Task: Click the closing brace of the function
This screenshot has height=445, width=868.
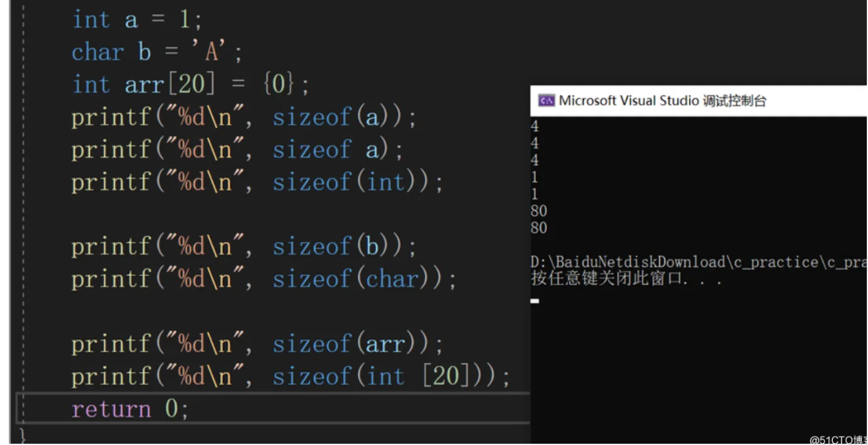Action: (x=23, y=435)
